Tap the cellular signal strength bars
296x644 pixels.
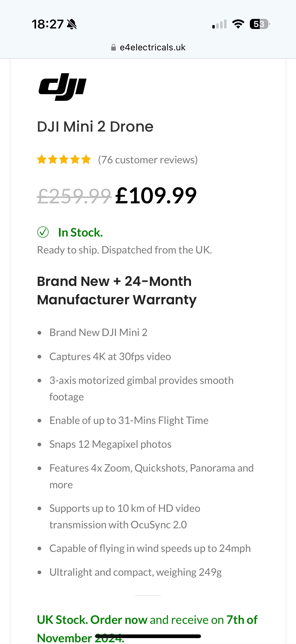coord(219,24)
